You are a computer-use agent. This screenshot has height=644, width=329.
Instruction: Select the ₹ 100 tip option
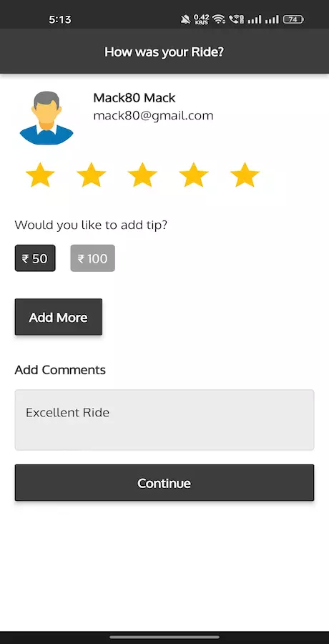click(93, 258)
